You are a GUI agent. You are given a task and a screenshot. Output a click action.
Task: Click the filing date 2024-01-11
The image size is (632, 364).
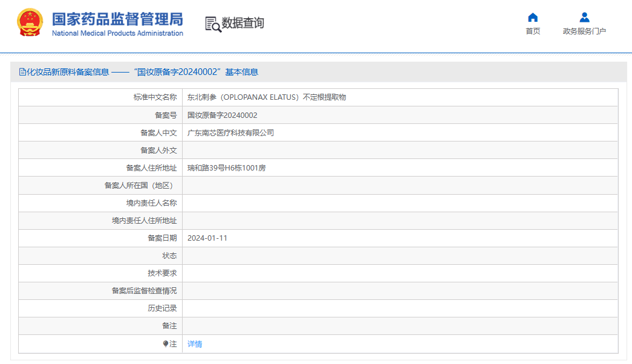point(207,238)
